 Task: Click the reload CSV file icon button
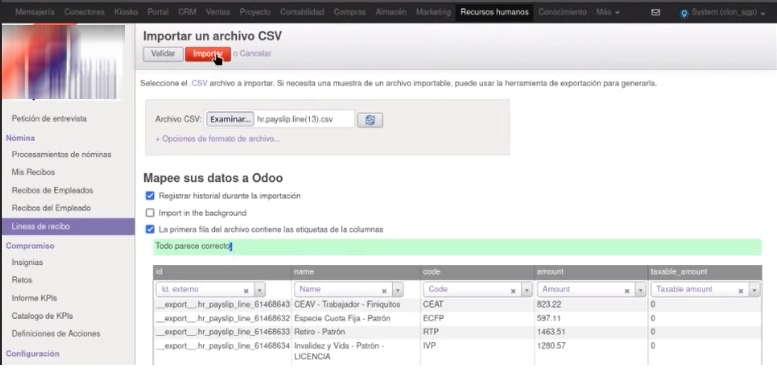pos(370,120)
